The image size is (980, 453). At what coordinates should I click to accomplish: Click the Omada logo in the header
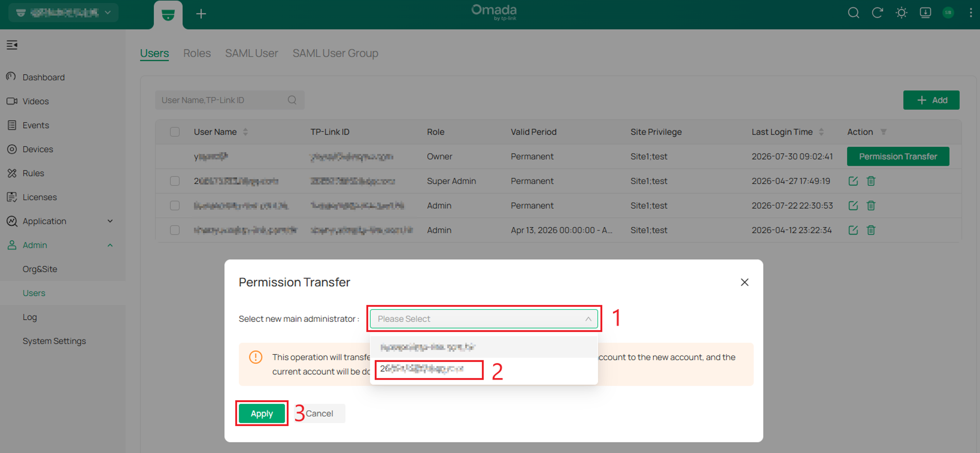click(x=494, y=12)
